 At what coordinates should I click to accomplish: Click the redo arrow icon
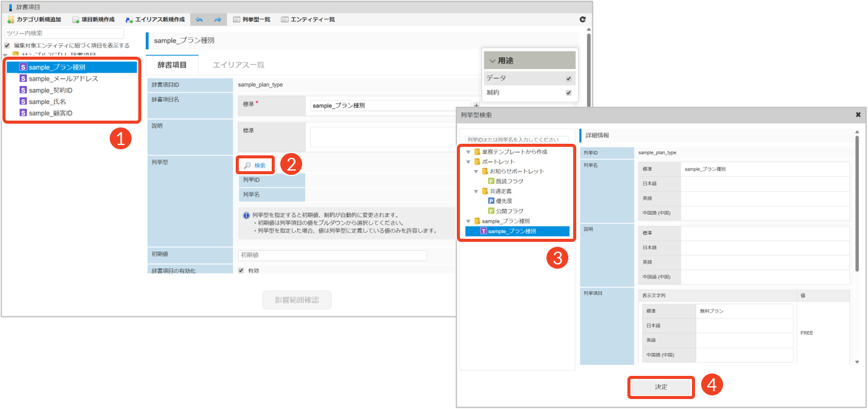pos(217,19)
